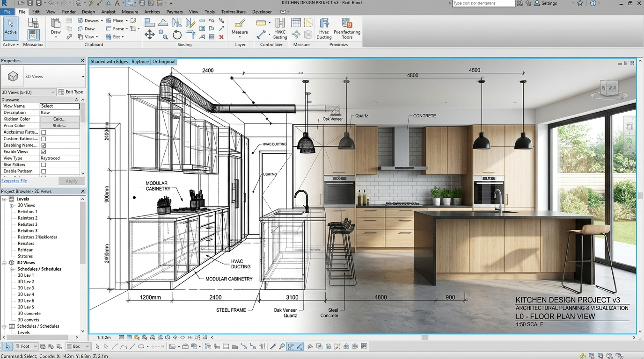Click the viewport horizontal scrollbar thumb
The height and width of the screenshot is (359, 644).
point(425,337)
